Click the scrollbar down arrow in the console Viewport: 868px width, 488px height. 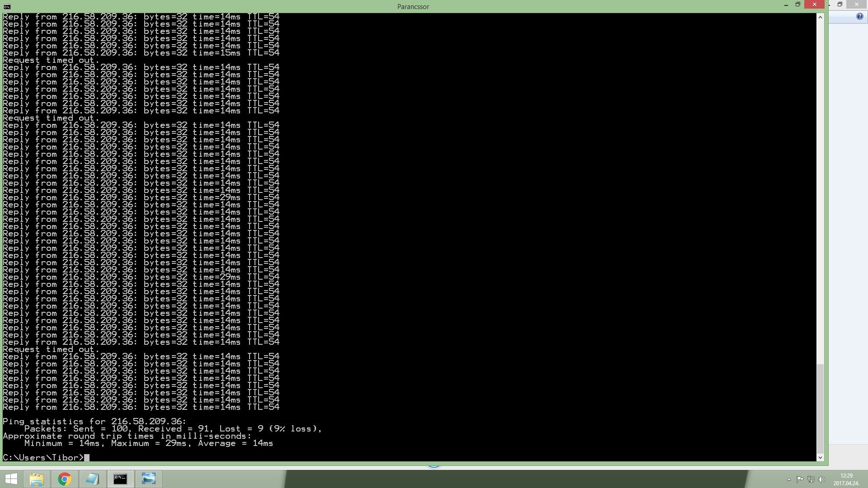[x=820, y=457]
